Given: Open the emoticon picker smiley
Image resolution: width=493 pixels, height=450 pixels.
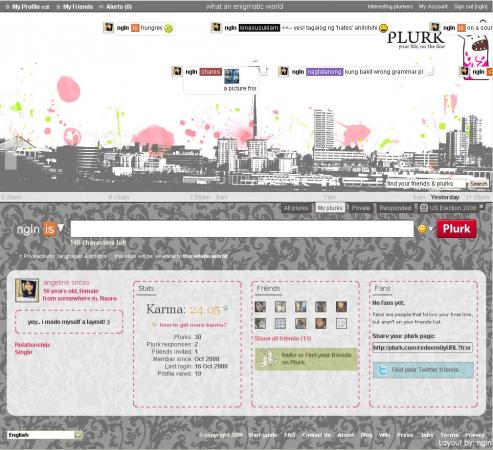Looking at the screenshot, I should tap(422, 229).
